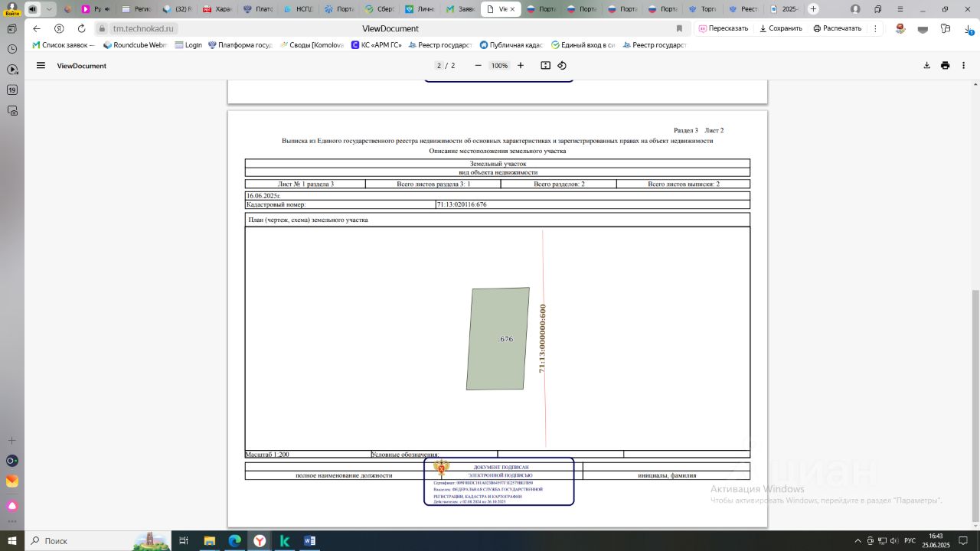Open the Список заявок bookmark
The height and width of the screenshot is (551, 980).
[63, 45]
